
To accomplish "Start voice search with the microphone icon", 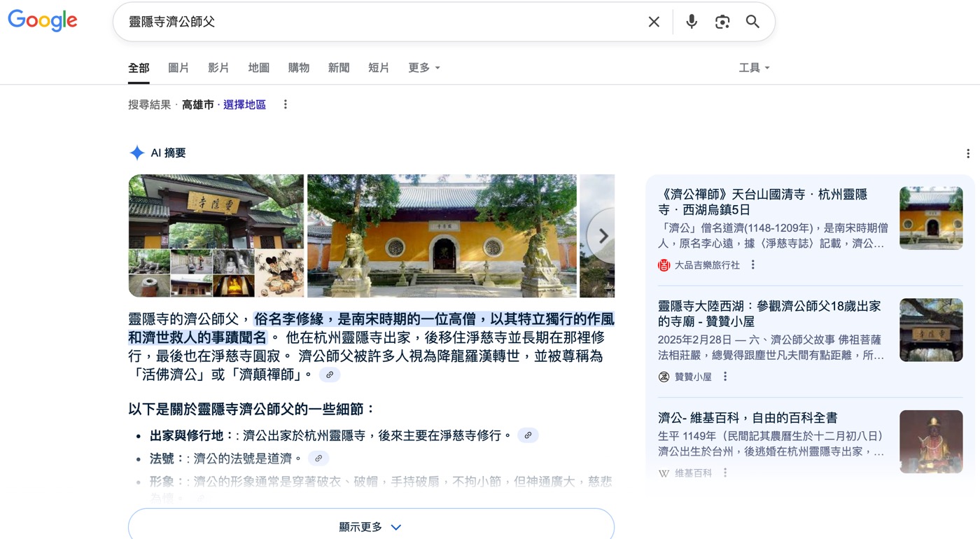I will [692, 22].
